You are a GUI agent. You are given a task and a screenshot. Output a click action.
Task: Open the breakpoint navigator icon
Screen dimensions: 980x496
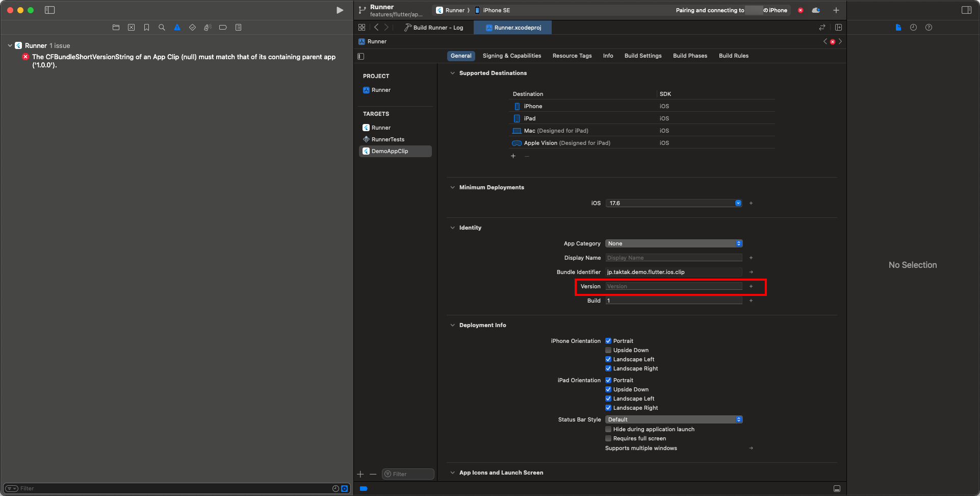pos(223,28)
